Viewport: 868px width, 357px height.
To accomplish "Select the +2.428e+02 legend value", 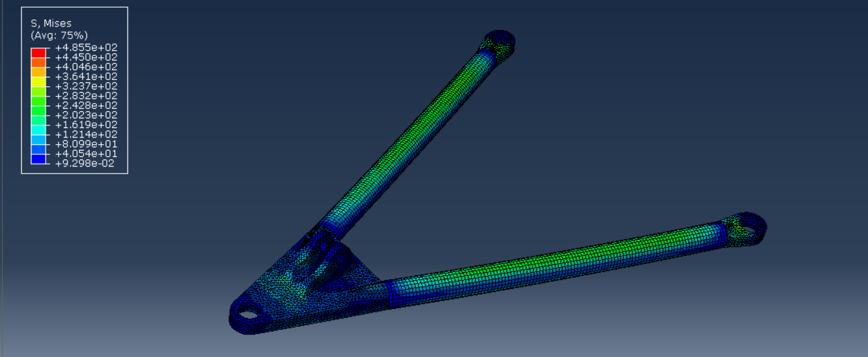I will [86, 105].
